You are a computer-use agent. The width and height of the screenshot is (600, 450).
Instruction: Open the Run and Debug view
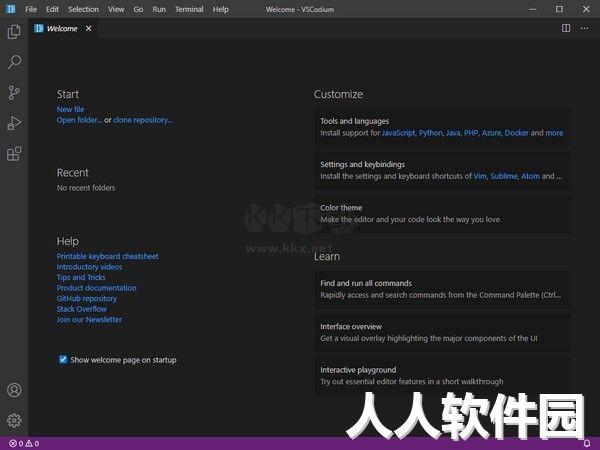(14, 123)
